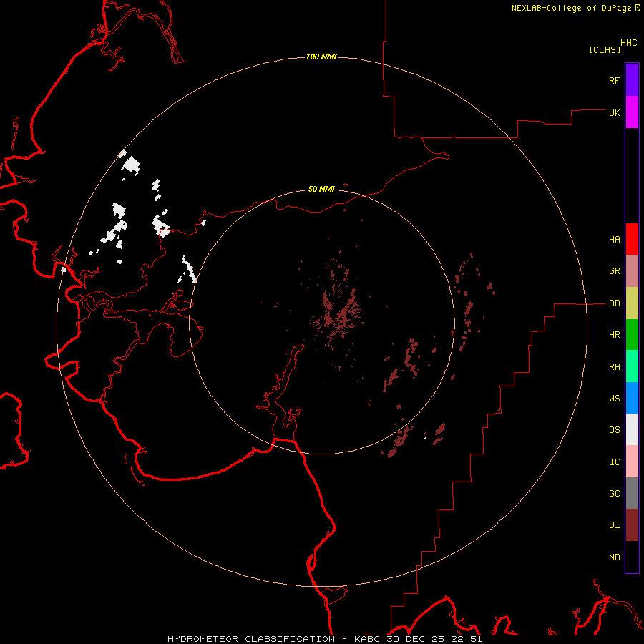The width and height of the screenshot is (644, 644).
Task: Click the RA legend label
Action: coord(614,367)
